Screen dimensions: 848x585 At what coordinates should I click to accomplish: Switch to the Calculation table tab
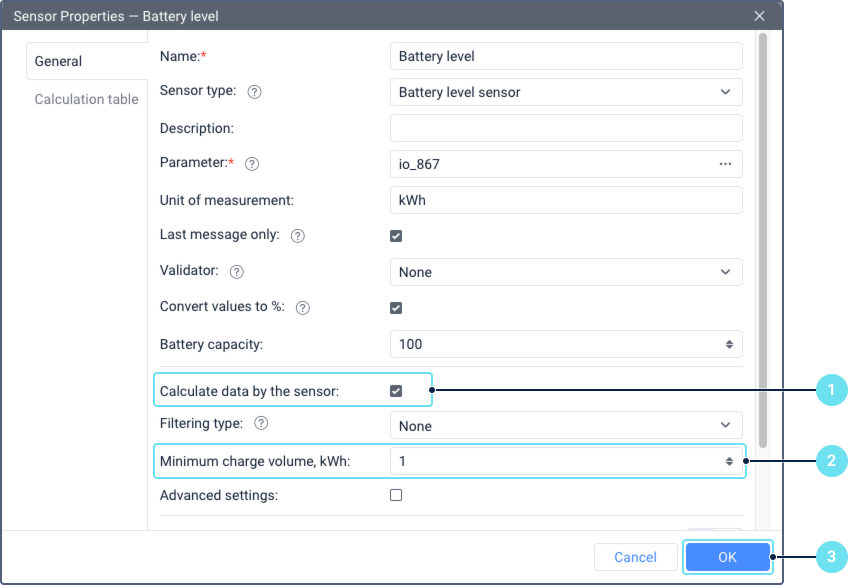(x=86, y=99)
